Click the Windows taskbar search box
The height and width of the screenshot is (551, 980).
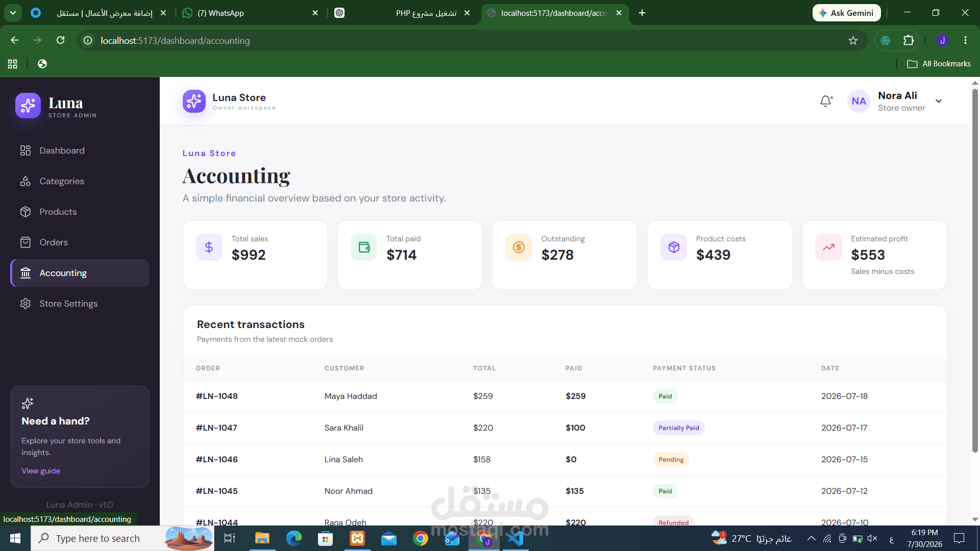[122, 538]
